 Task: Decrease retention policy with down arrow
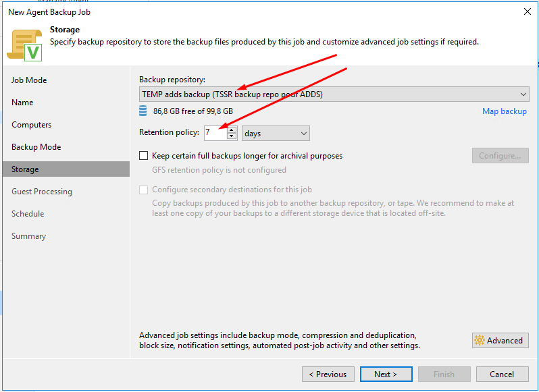point(232,136)
